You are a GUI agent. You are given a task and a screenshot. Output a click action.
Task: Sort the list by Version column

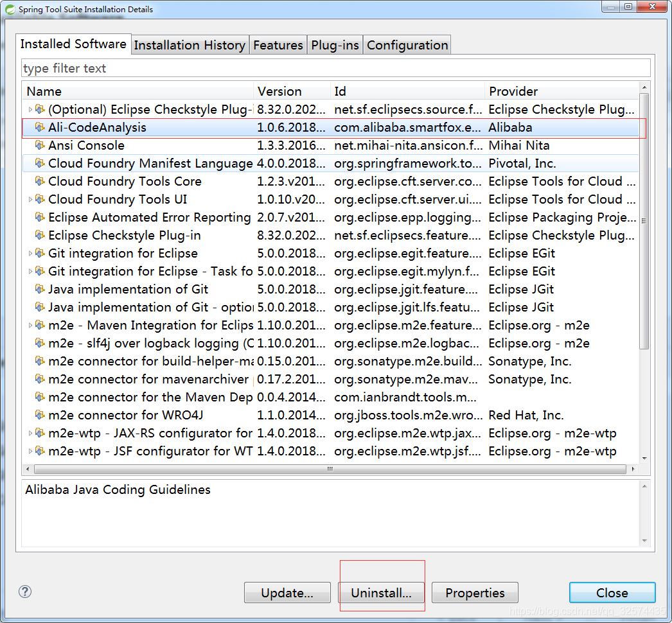click(x=292, y=91)
